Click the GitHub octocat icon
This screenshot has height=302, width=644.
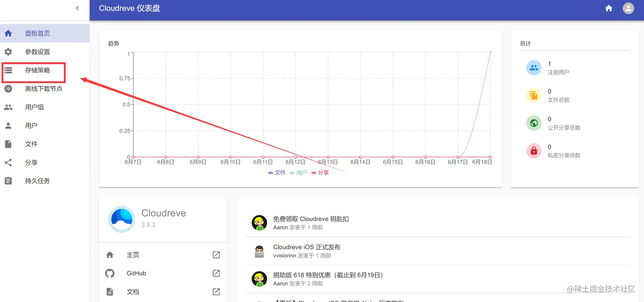click(110, 273)
